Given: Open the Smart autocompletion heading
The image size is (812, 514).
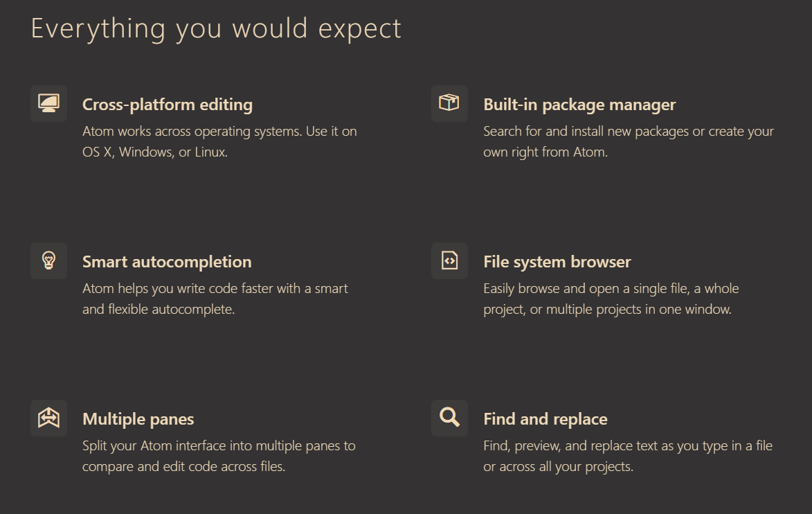Looking at the screenshot, I should [167, 262].
